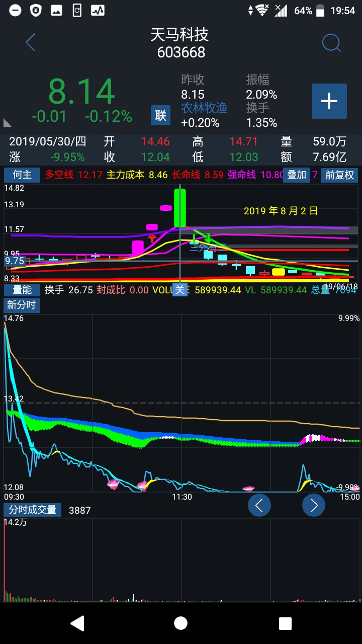Viewport: 362px width, 644px height.
Task: Tap the do-not-disturb minus circle icon
Action: [x=15, y=10]
